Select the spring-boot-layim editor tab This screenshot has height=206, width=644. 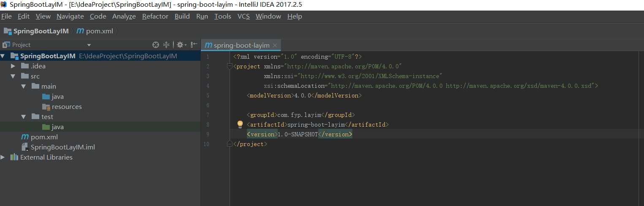pyautogui.click(x=241, y=45)
